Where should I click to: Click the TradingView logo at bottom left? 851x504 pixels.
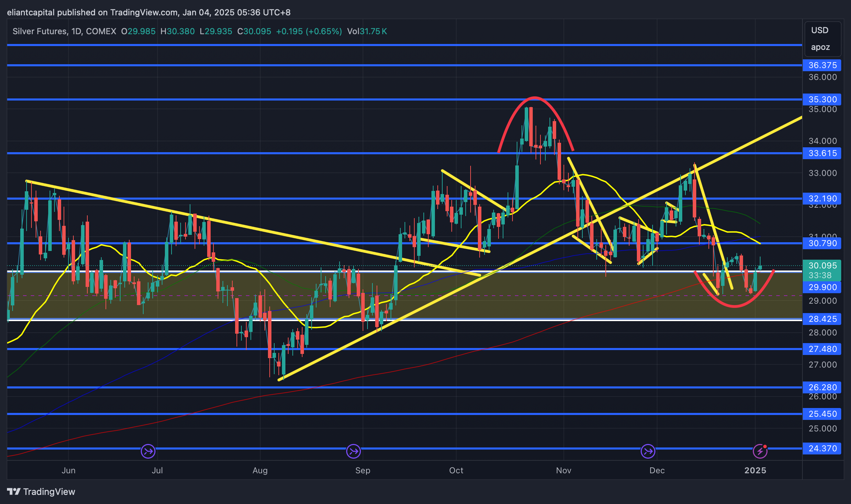point(41,491)
